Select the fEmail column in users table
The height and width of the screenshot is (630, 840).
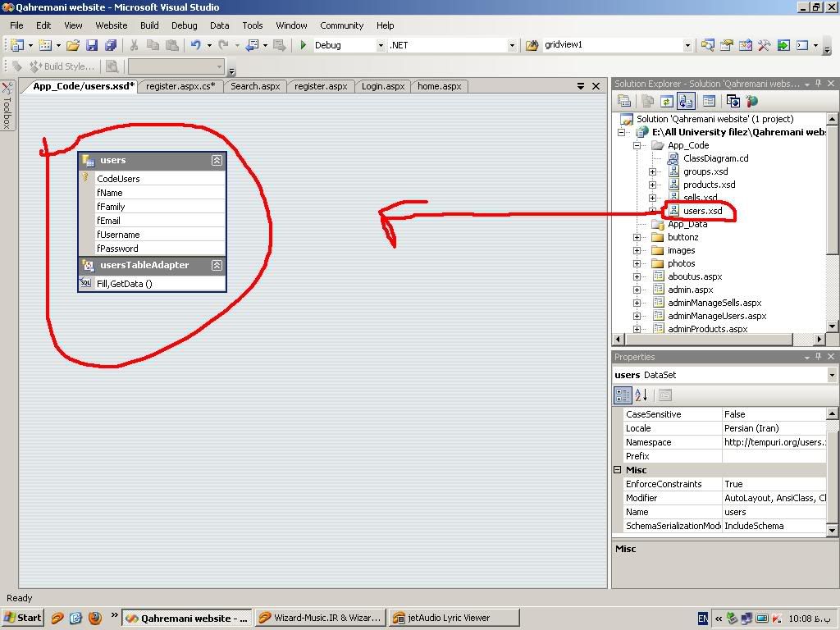pos(109,221)
